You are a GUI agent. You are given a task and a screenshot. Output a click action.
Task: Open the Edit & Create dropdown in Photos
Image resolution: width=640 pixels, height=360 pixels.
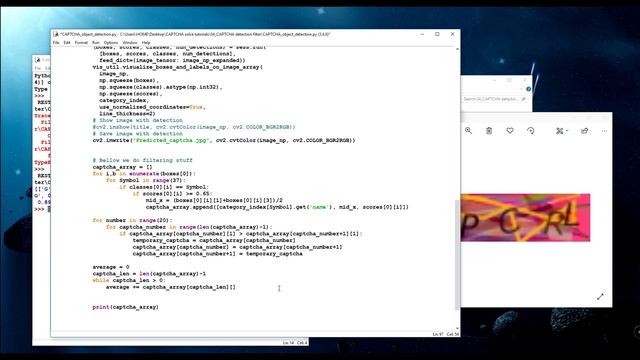[x=562, y=131]
